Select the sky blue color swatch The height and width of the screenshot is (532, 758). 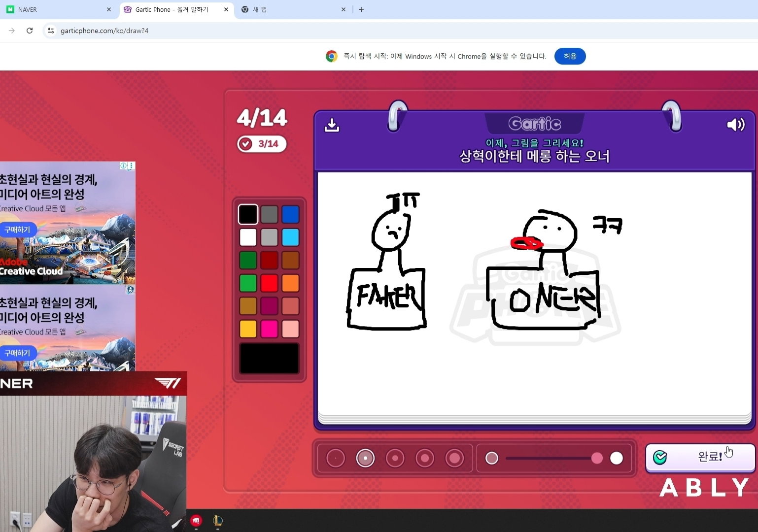click(290, 237)
